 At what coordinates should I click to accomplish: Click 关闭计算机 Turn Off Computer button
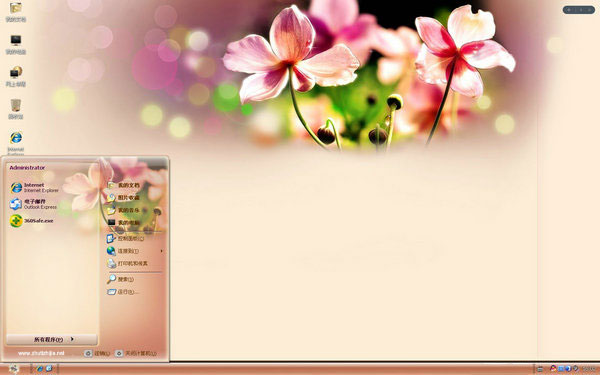[136, 353]
